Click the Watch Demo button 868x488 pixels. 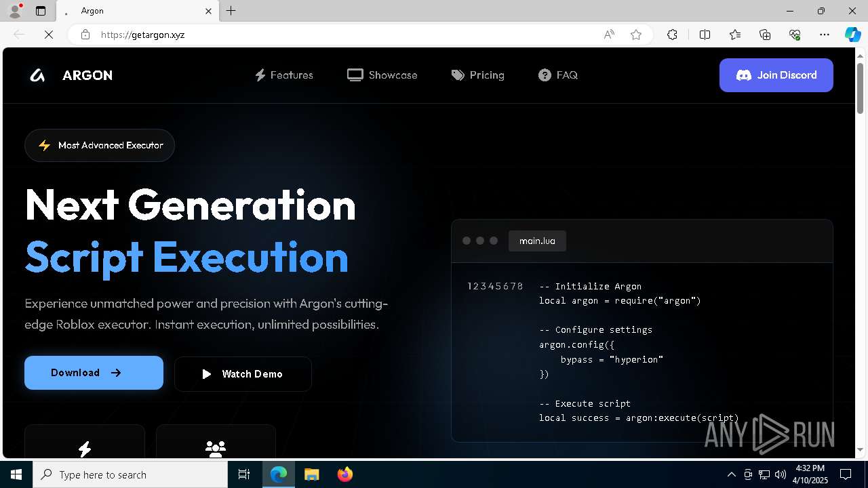pos(243,374)
